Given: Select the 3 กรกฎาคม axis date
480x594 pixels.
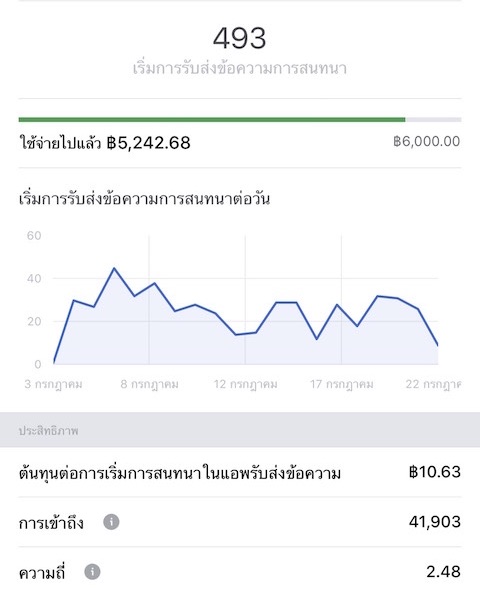Looking at the screenshot, I should [53, 384].
